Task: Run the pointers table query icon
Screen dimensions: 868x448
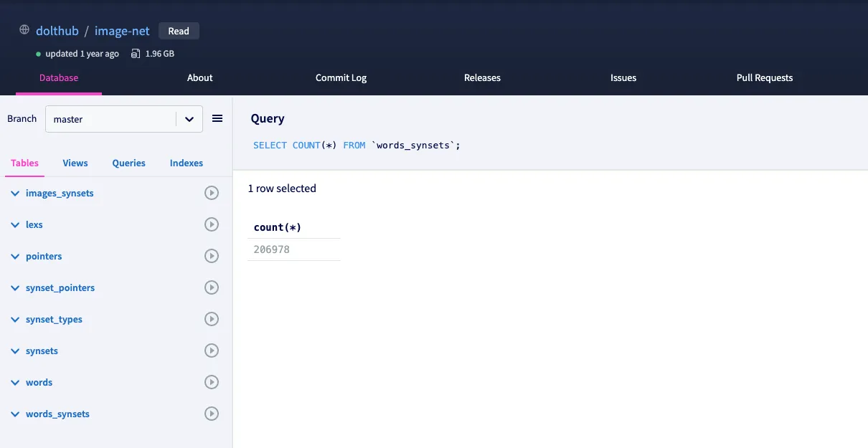Action: [x=211, y=255]
